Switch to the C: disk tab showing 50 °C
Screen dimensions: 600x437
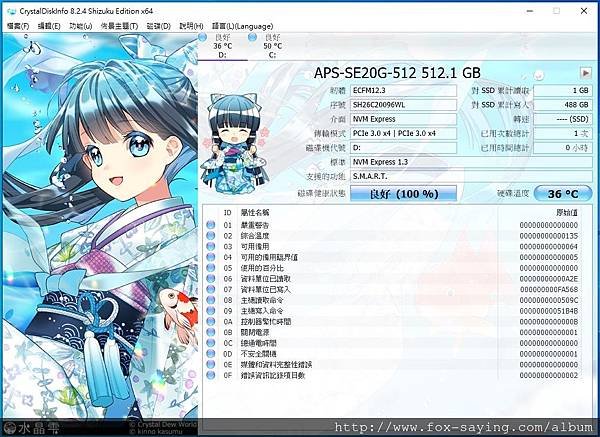point(272,46)
